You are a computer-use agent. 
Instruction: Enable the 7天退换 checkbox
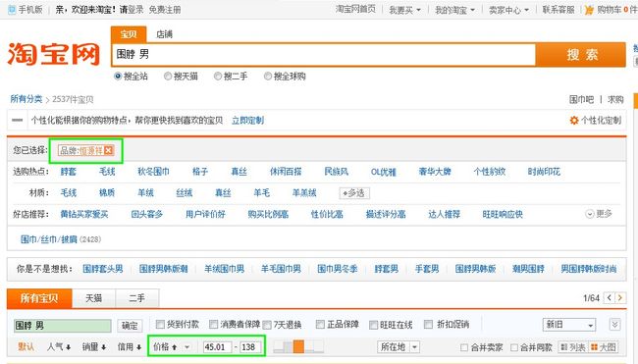(x=267, y=325)
